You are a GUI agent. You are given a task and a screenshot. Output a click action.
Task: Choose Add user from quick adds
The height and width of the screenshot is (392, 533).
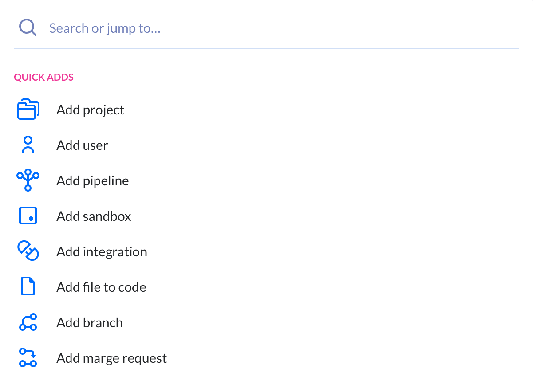click(82, 145)
